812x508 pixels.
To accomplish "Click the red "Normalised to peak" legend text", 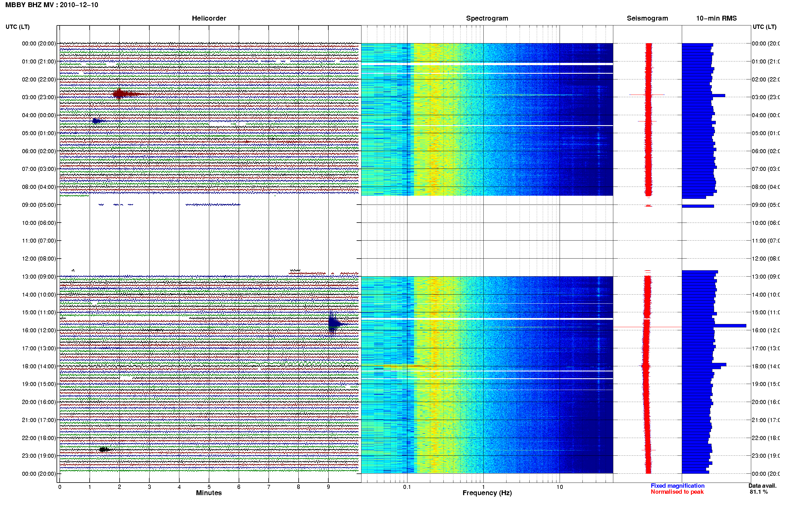I will tap(677, 492).
